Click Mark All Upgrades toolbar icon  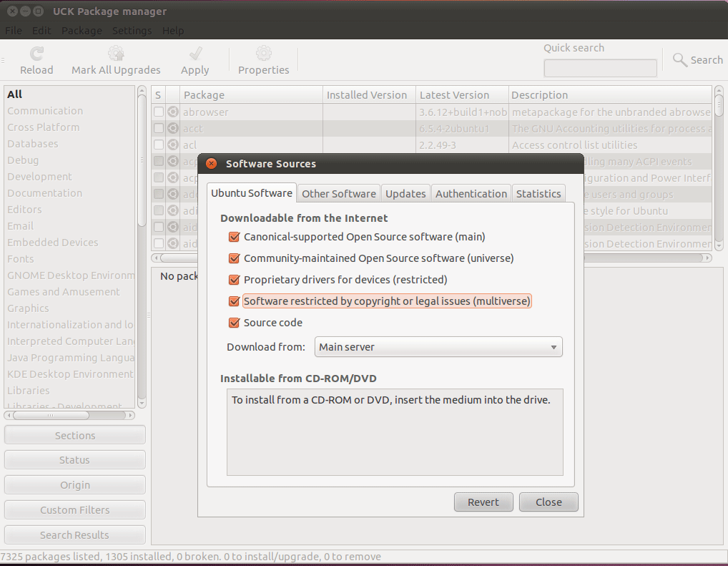[x=116, y=54]
